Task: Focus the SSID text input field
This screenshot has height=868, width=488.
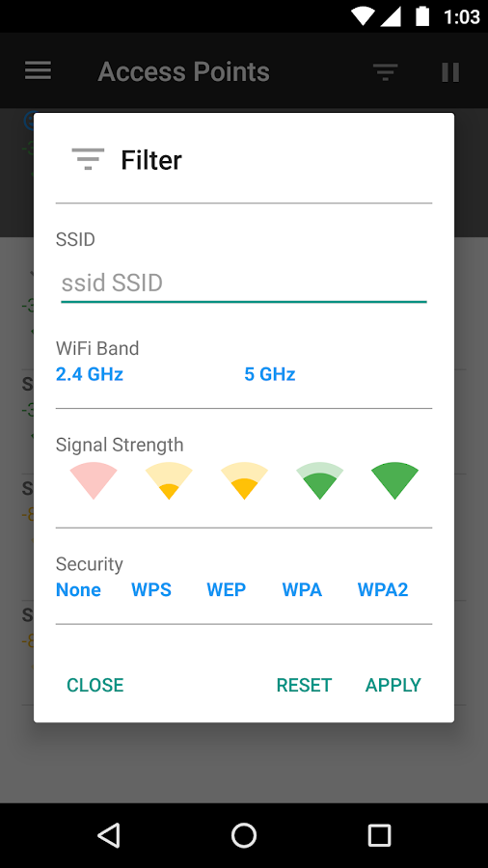Action: click(x=244, y=284)
